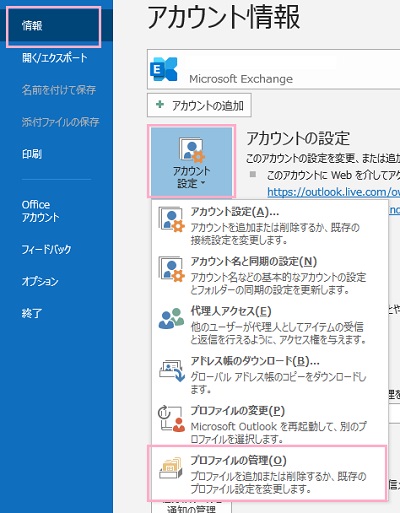Choose アカウント名と同期の設定(N) entry

click(270, 275)
